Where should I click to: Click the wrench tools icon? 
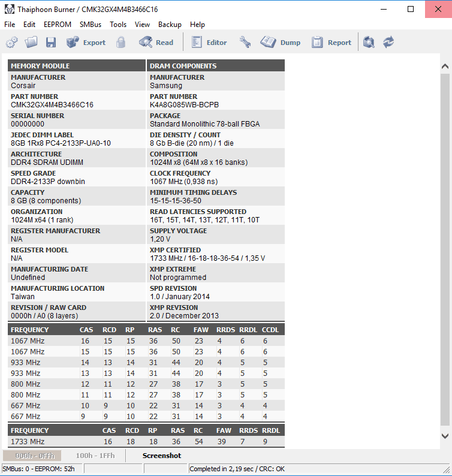click(245, 42)
